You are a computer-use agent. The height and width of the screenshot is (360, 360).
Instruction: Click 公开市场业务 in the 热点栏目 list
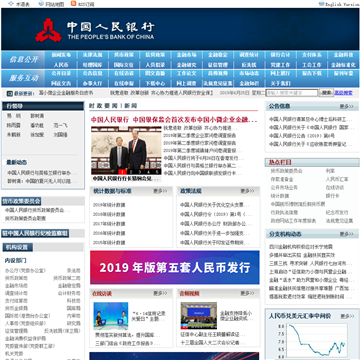(x=284, y=188)
